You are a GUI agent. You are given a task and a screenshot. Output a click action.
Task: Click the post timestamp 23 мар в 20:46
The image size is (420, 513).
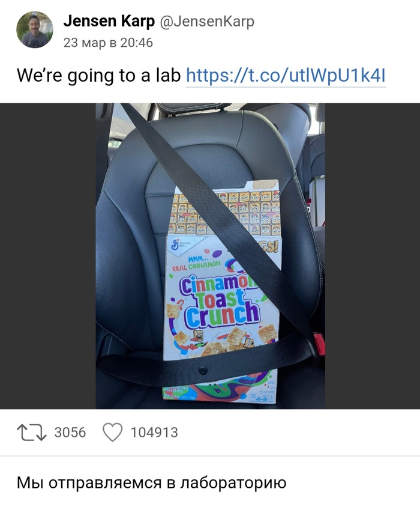[108, 43]
